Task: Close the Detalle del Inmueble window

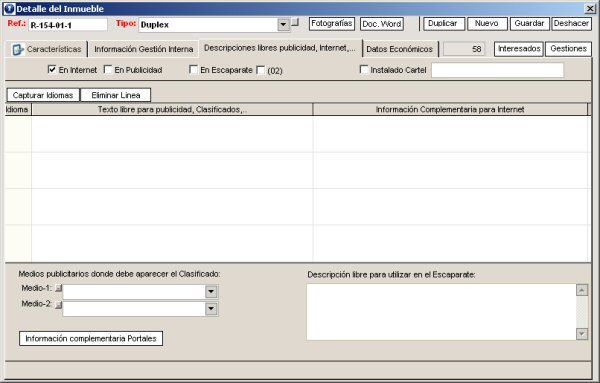Action: (590, 8)
